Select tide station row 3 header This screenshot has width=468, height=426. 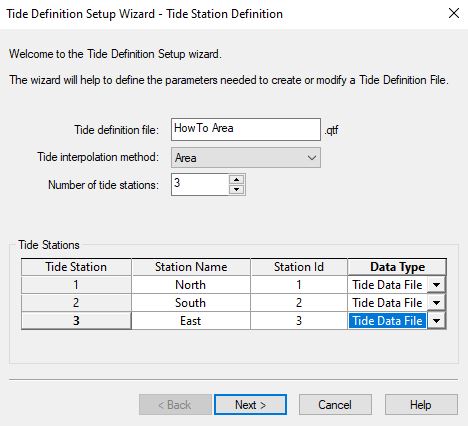[x=76, y=321]
